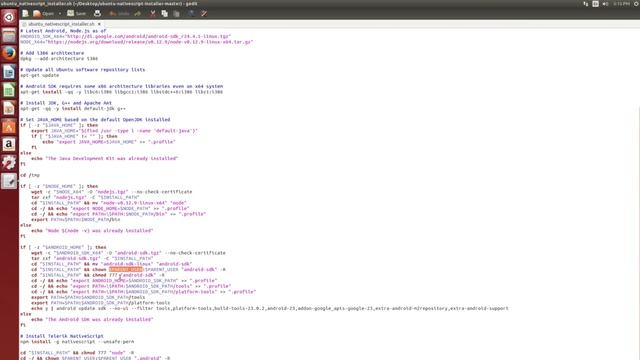This screenshot has width=640, height=360.
Task: Launch Firefox from the launcher
Action: click(x=9, y=53)
